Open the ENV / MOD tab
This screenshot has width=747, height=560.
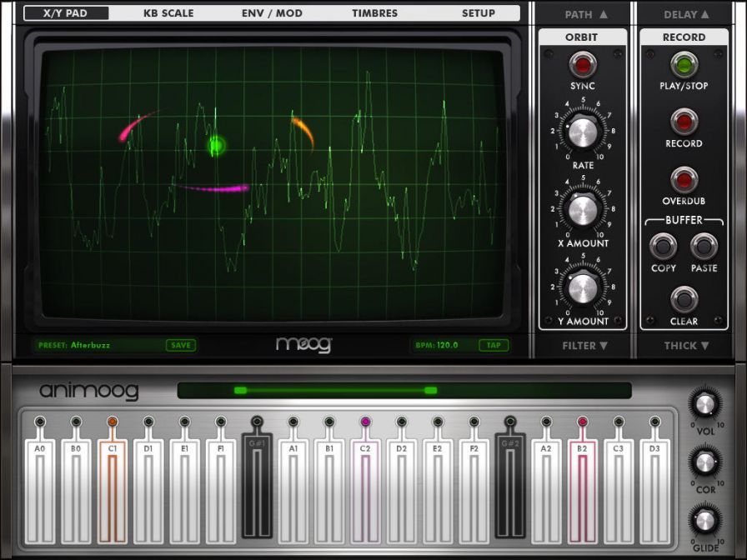[x=272, y=13]
